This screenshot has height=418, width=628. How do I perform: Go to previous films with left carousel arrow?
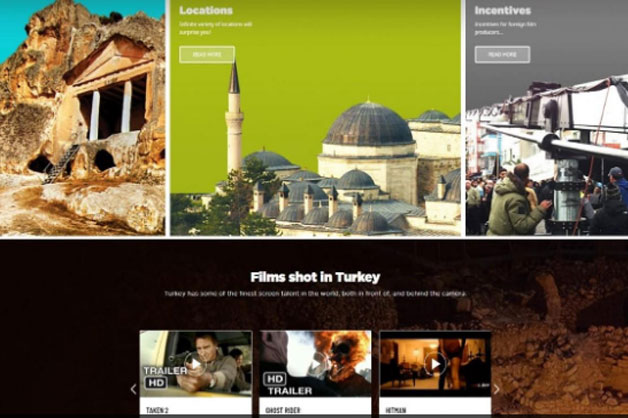click(x=133, y=389)
